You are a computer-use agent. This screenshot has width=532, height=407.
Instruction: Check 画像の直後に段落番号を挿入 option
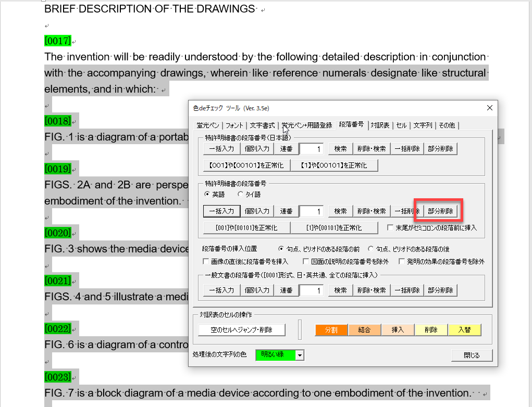206,262
